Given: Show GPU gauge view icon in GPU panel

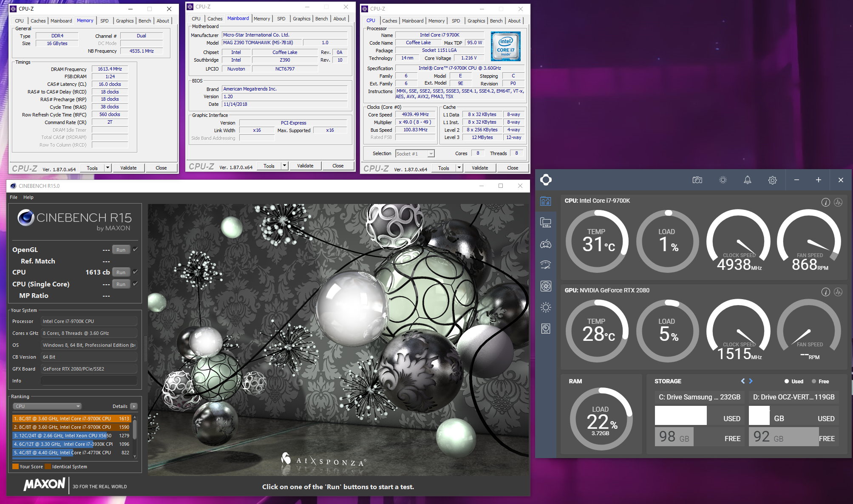Looking at the screenshot, I should point(825,292).
